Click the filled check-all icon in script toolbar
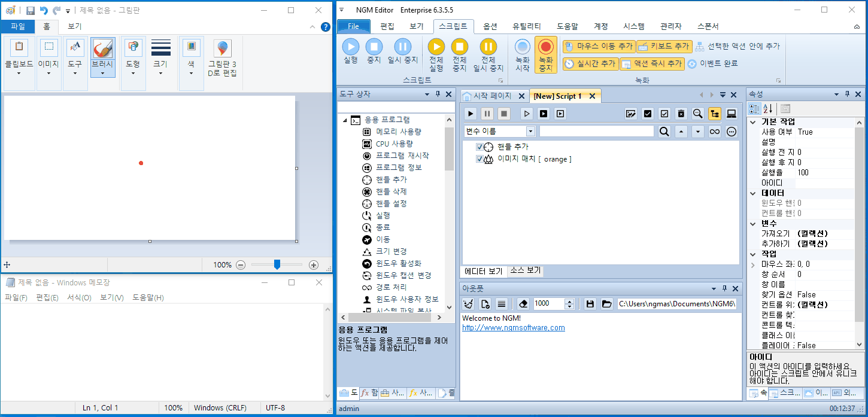Screen dimensions: 868x417 pyautogui.click(x=648, y=113)
